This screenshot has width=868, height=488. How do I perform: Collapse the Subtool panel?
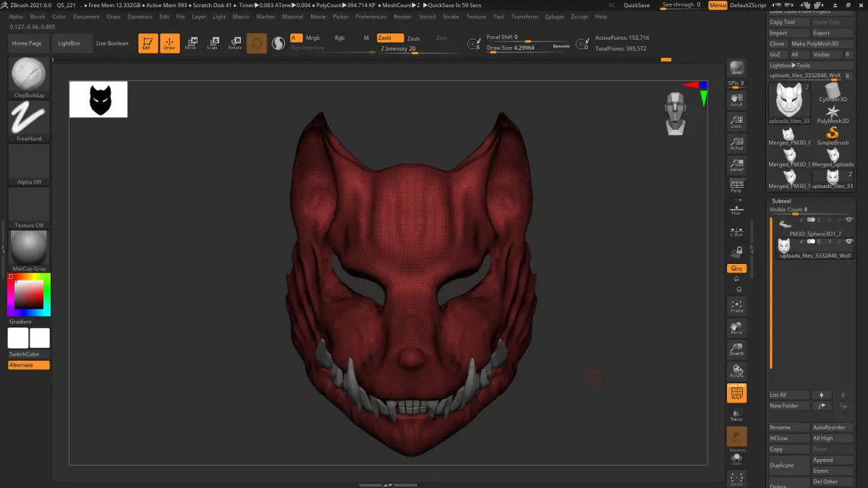click(781, 200)
